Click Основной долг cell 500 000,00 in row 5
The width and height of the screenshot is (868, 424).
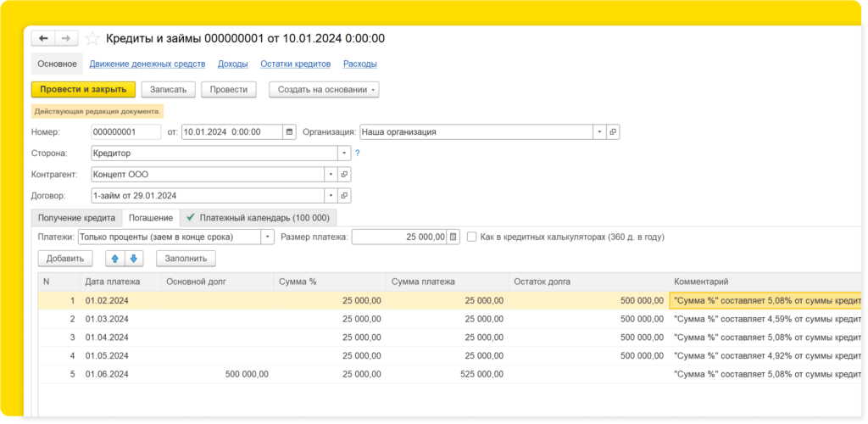click(217, 374)
